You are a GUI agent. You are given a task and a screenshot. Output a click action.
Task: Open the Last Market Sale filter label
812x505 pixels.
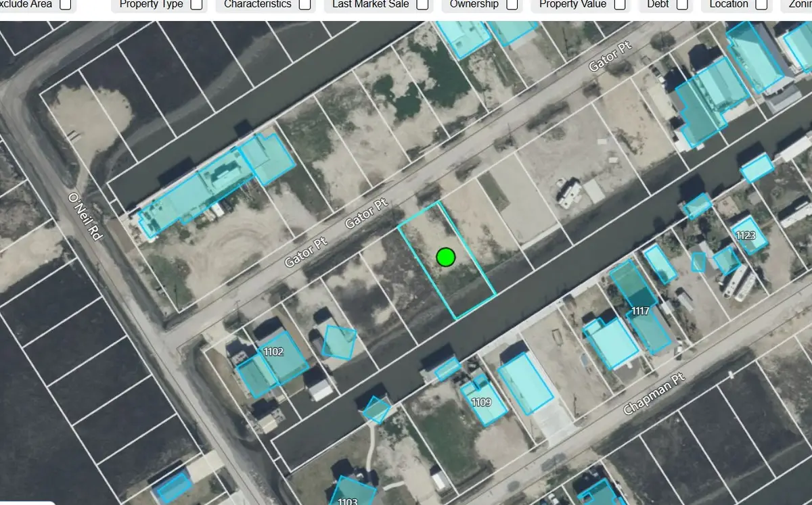click(x=370, y=4)
